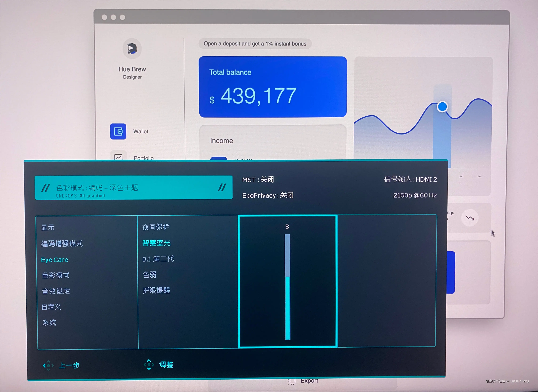This screenshot has height=392, width=538.
Task: Click the Wallet sidebar icon
Action: pyautogui.click(x=118, y=132)
